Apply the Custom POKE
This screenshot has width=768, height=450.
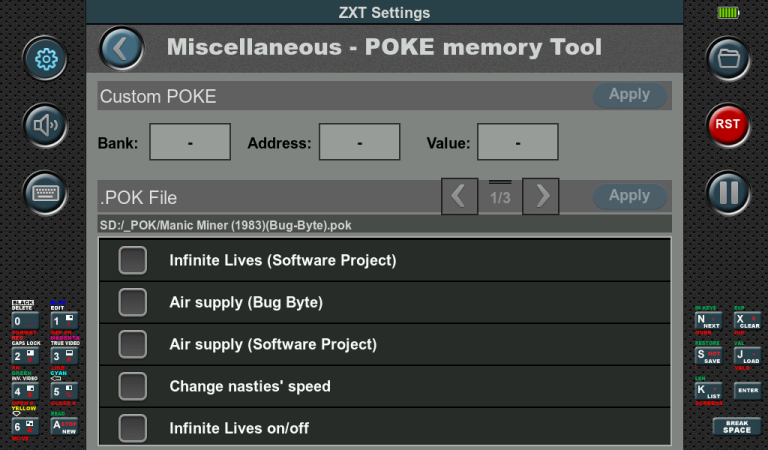click(x=629, y=95)
